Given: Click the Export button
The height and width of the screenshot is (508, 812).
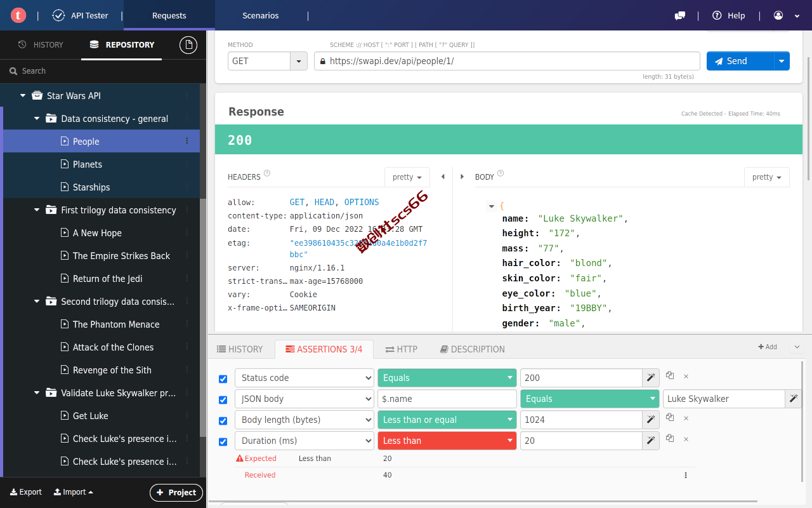Looking at the screenshot, I should (26, 492).
